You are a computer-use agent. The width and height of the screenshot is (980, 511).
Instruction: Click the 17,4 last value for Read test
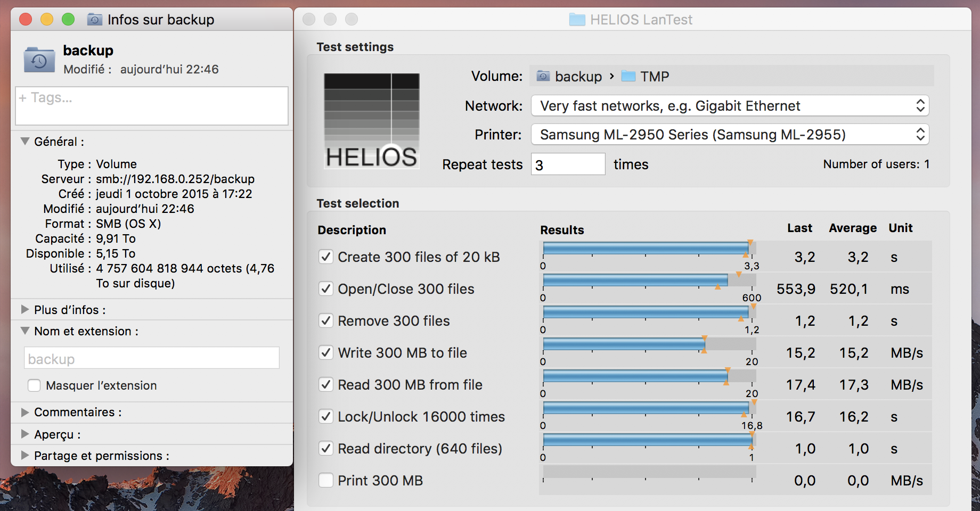(801, 385)
